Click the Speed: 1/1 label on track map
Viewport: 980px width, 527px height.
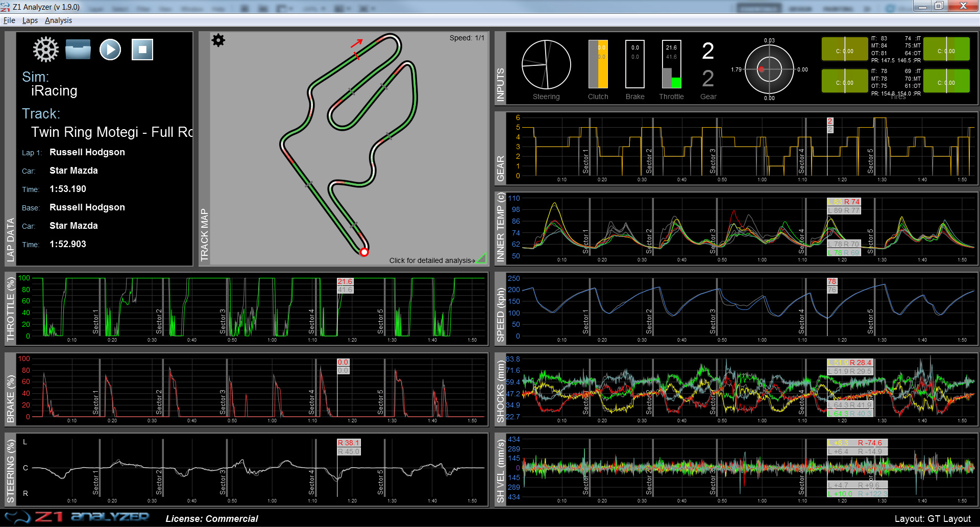point(467,38)
